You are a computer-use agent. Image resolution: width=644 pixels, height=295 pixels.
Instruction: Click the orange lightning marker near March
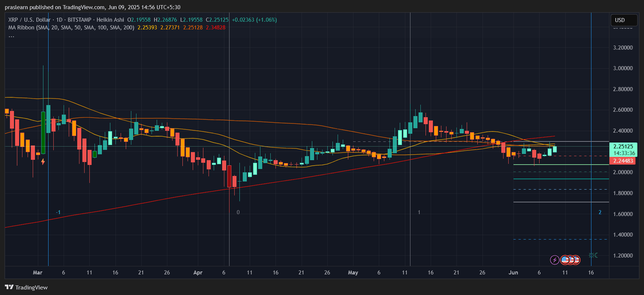(43, 161)
